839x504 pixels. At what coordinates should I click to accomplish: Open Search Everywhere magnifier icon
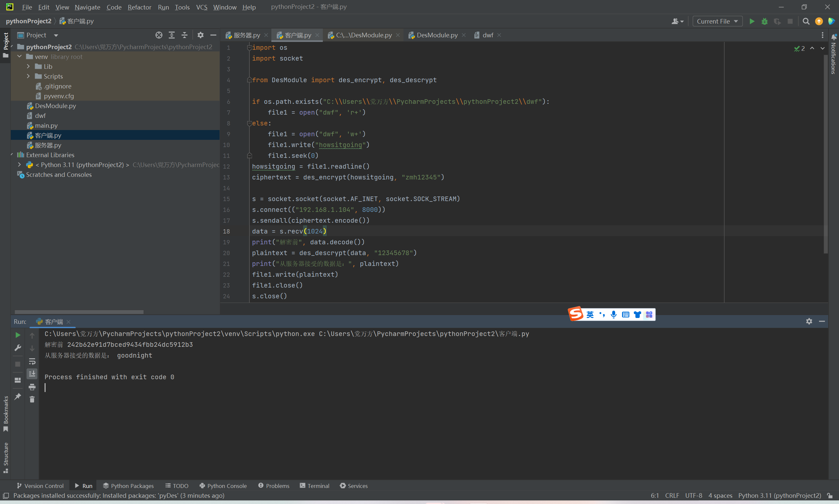806,21
